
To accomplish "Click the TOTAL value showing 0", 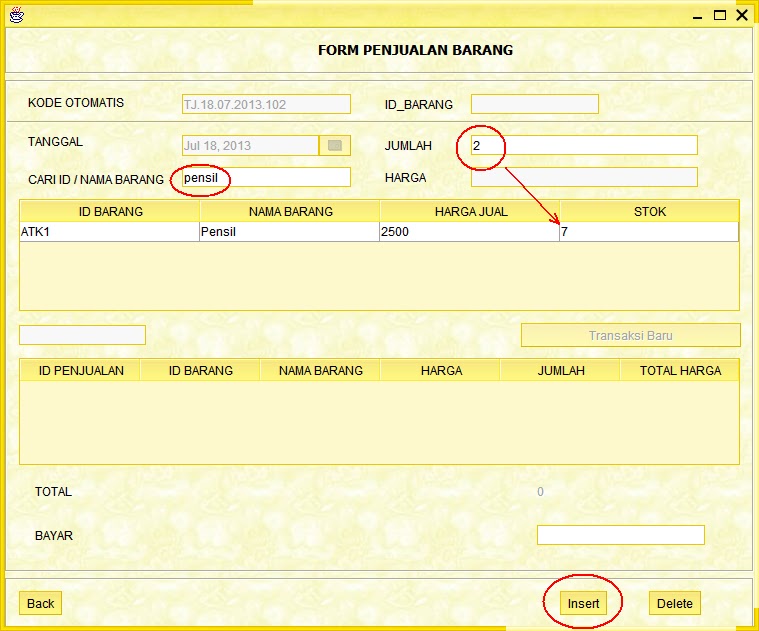I will pos(540,492).
